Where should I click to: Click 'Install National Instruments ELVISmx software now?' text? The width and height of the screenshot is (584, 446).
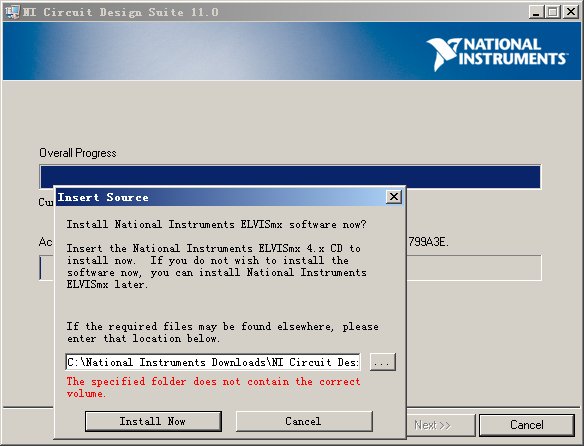click(x=216, y=224)
